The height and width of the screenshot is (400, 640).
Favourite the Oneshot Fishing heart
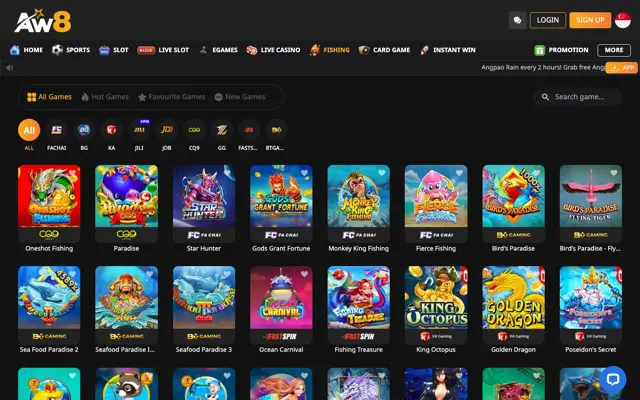click(72, 173)
